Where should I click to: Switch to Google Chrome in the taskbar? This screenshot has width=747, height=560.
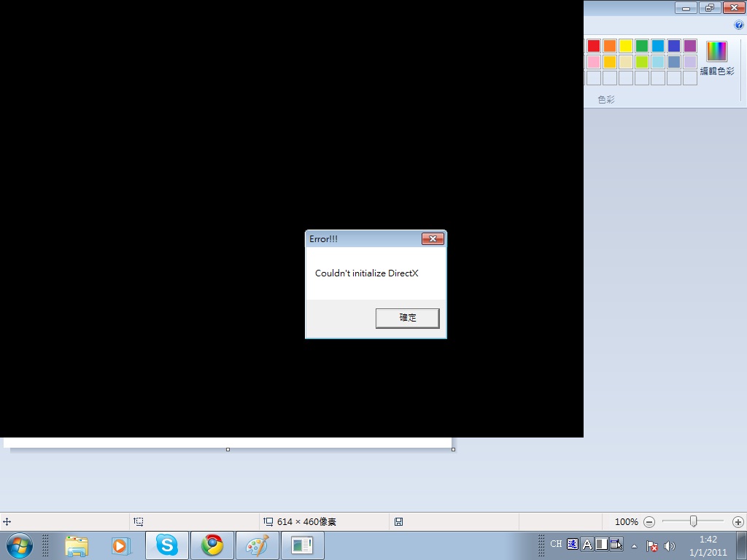212,545
